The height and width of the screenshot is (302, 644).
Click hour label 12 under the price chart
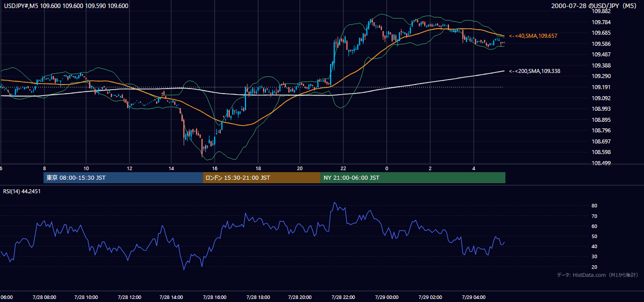(130, 168)
